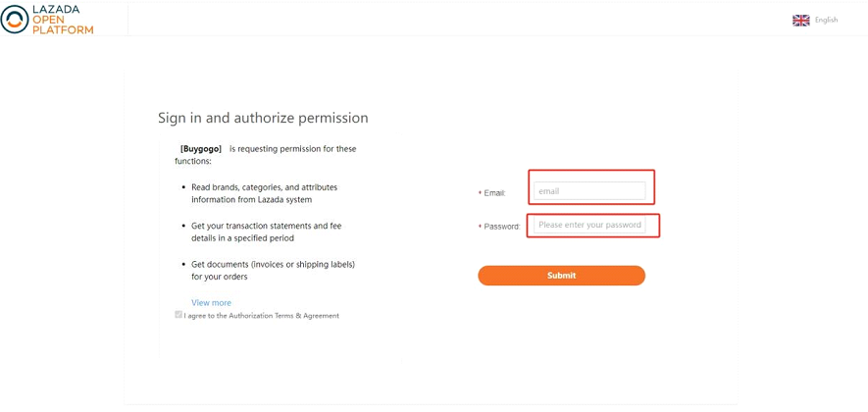Focus the Email input field
This screenshot has width=868, height=412.
589,191
